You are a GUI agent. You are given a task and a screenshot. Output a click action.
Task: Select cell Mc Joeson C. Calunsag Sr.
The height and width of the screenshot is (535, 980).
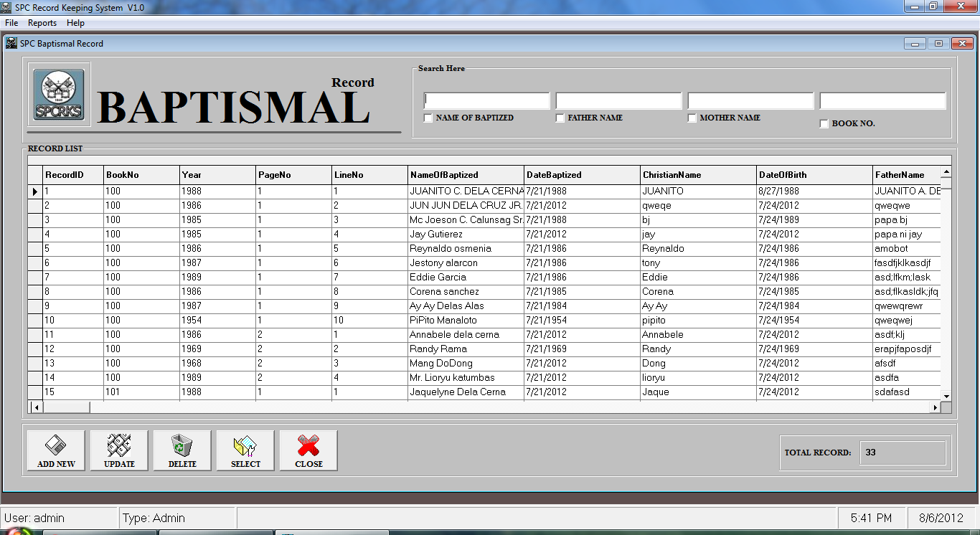click(x=466, y=220)
